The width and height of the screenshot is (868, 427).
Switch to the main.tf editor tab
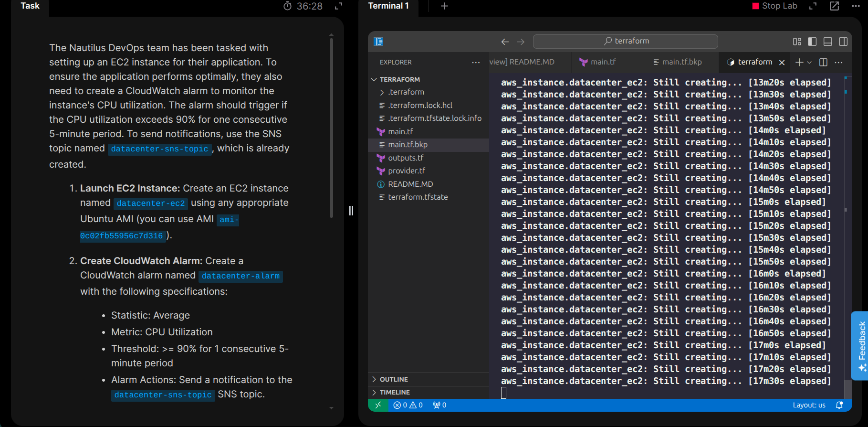click(603, 62)
